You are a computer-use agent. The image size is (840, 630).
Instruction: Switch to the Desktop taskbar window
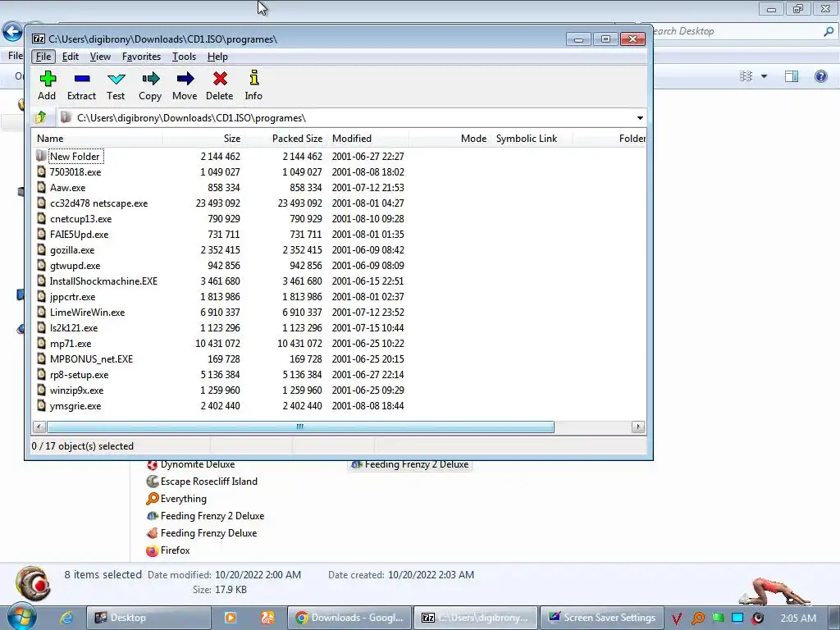pos(148,618)
